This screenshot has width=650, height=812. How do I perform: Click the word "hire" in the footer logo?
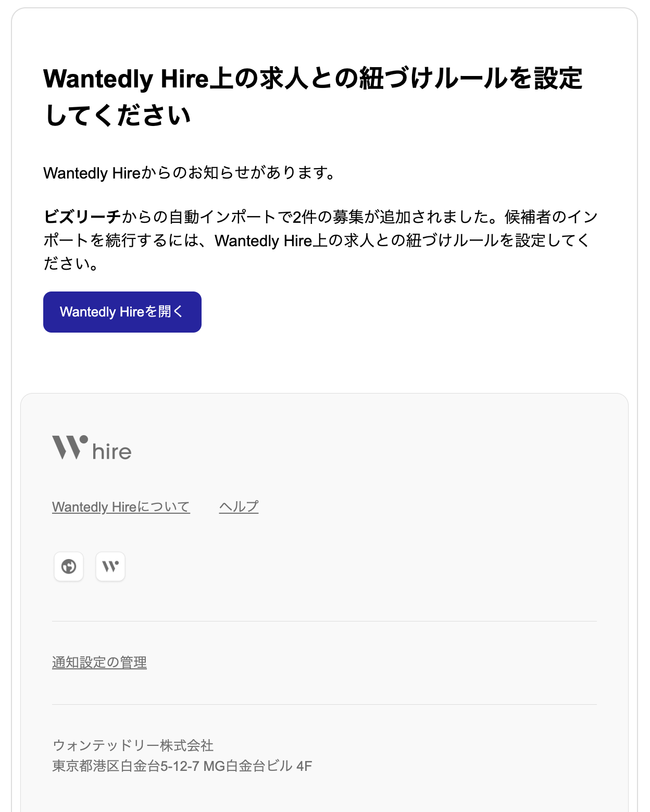(111, 451)
